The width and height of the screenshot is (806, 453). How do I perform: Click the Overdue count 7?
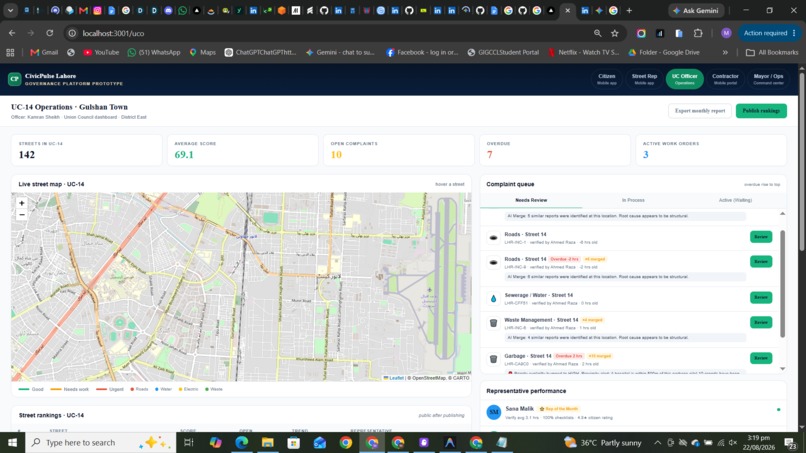(x=489, y=155)
